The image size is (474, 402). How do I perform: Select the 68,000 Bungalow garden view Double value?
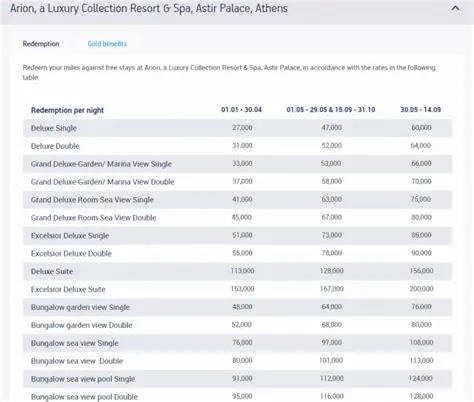pos(331,325)
